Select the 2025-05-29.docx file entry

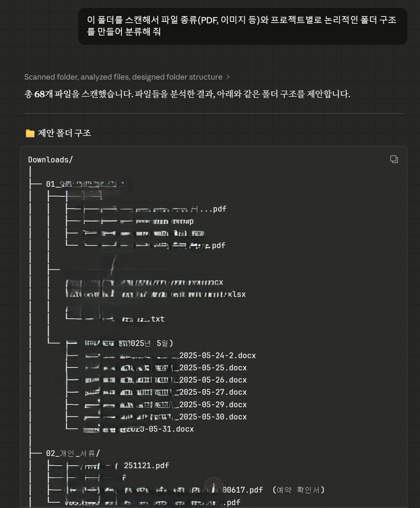(x=213, y=405)
